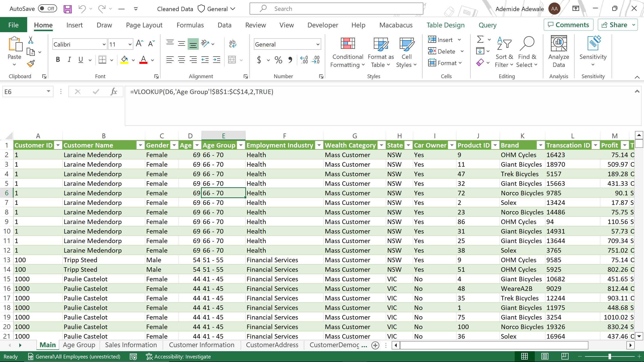644x362 pixels.
Task: Click the Wrap Text icon
Action: (232, 44)
